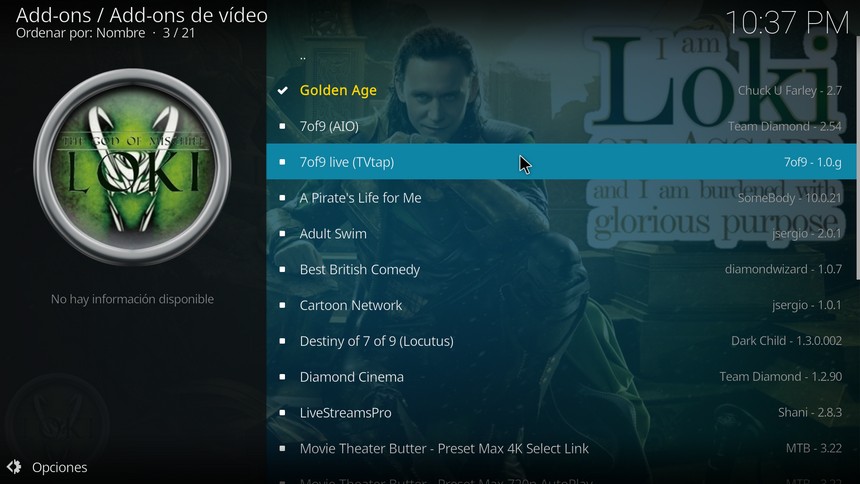The height and width of the screenshot is (484, 860).
Task: Click the Shani - 2.8.3 version text
Action: click(x=810, y=413)
